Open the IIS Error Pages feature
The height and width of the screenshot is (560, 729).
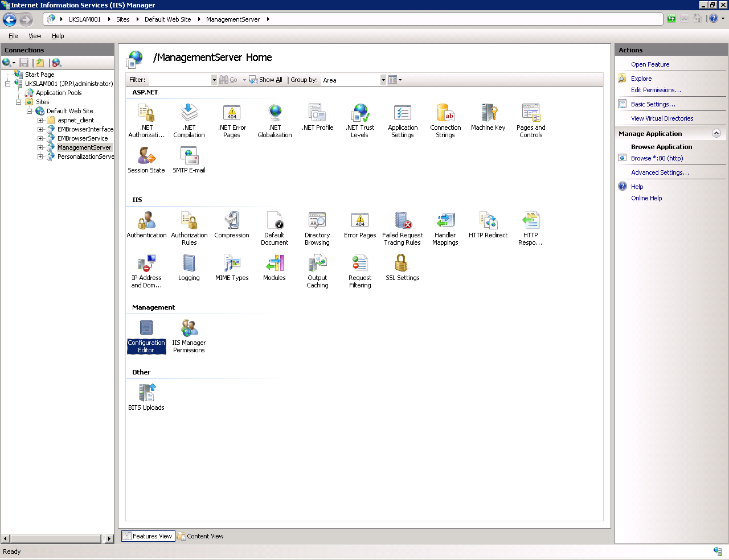(360, 225)
